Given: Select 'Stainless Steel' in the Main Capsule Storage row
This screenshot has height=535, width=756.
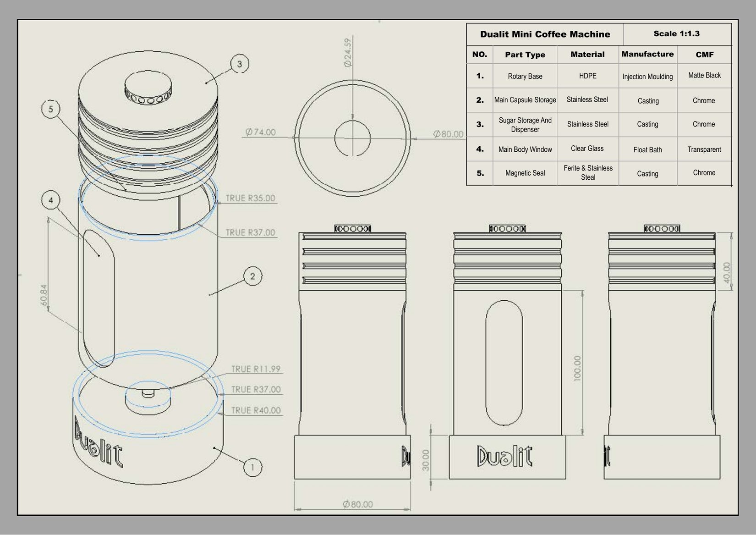Looking at the screenshot, I should tap(587, 99).
